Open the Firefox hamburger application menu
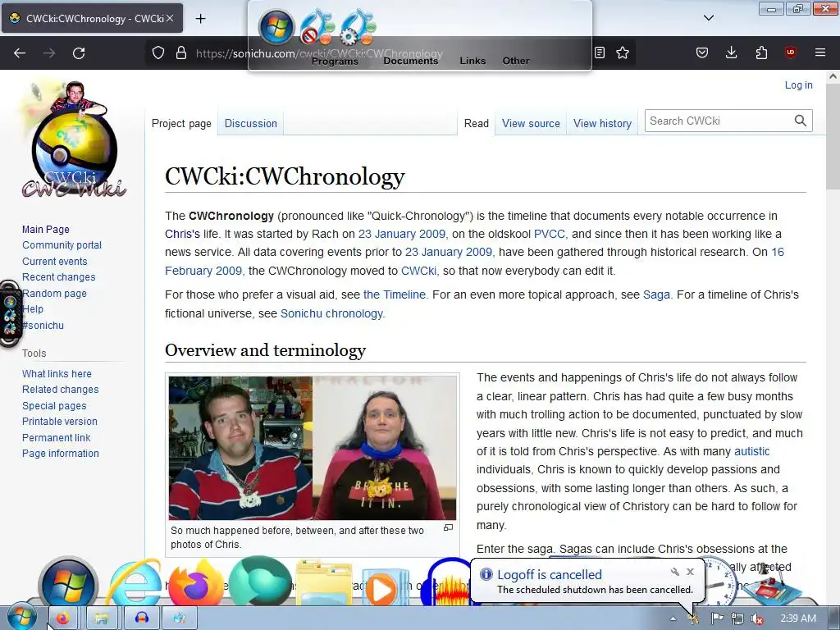 (x=820, y=52)
